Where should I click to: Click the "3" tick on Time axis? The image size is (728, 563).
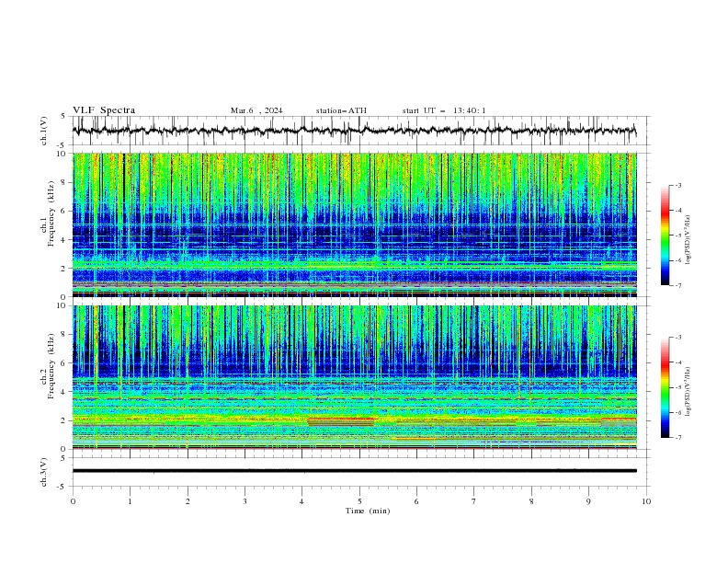[x=245, y=501]
